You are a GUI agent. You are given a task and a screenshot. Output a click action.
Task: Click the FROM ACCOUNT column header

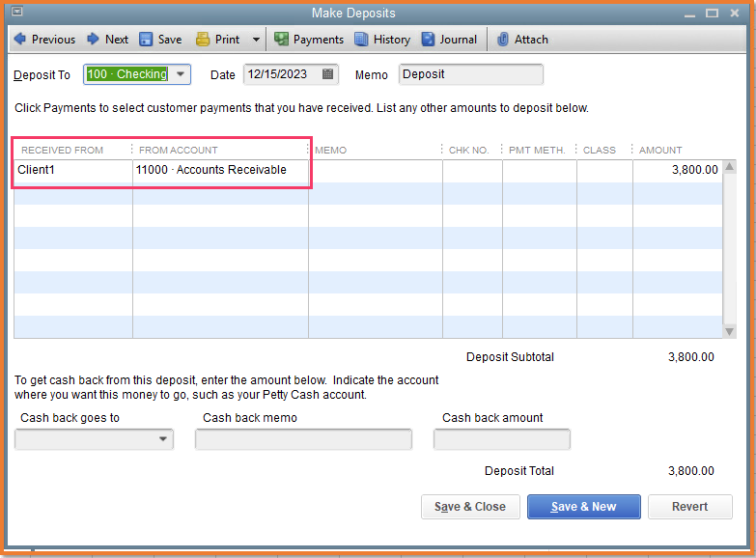(x=179, y=150)
